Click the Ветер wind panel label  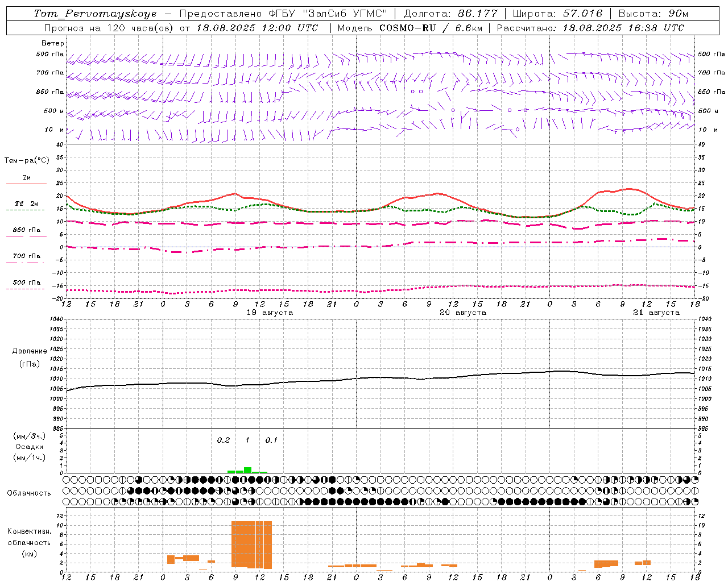pos(52,43)
